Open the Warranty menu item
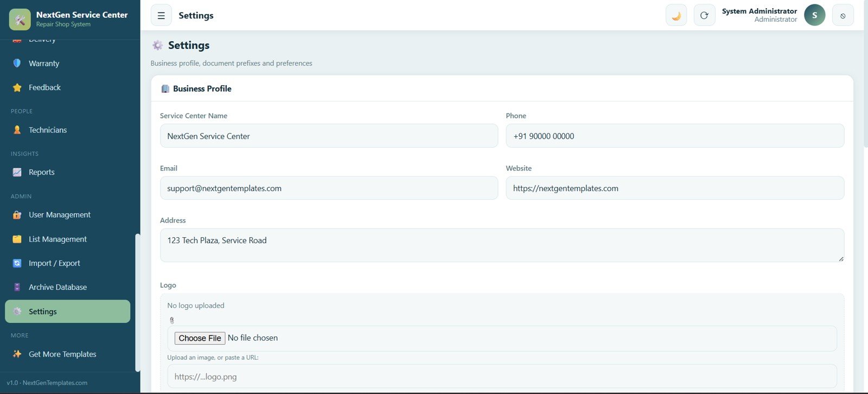 67,63
